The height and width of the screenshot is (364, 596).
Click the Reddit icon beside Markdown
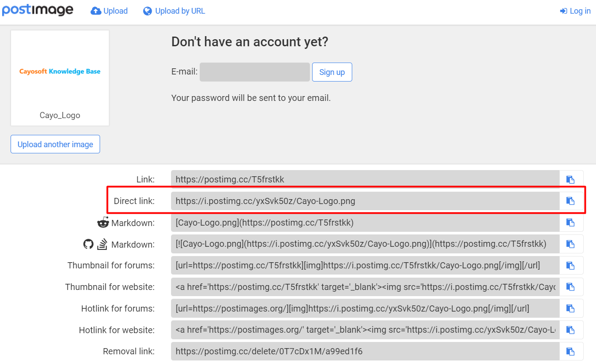point(103,223)
